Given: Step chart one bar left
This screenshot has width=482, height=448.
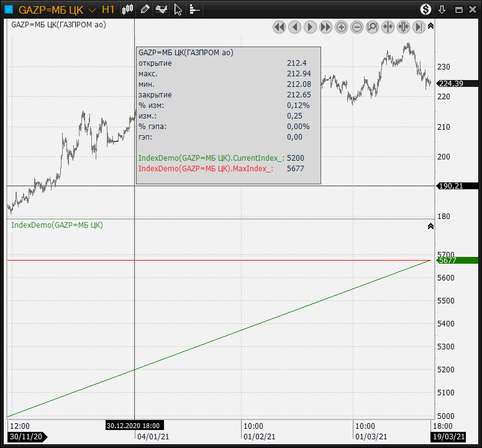Looking at the screenshot, I should pyautogui.click(x=295, y=27).
